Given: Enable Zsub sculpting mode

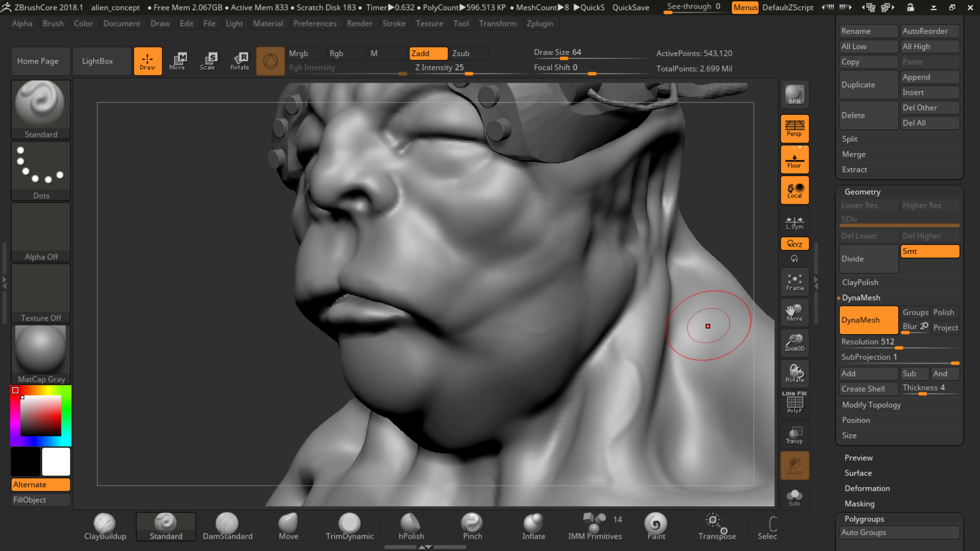Looking at the screenshot, I should [x=469, y=54].
